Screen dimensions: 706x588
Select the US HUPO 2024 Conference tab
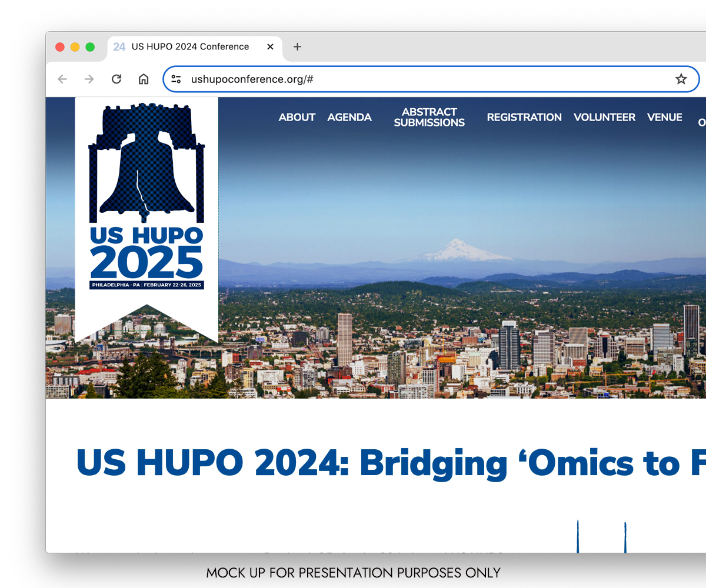pos(195,48)
